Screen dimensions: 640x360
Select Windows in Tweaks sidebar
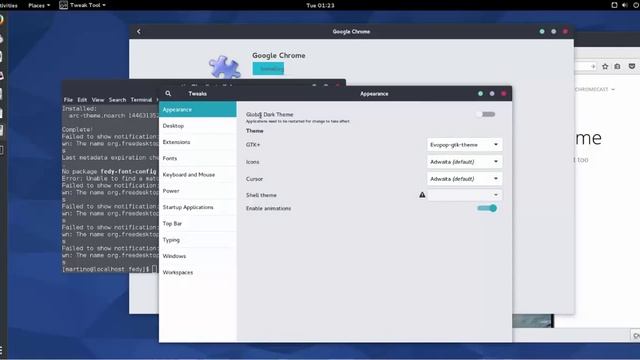pyautogui.click(x=198, y=256)
